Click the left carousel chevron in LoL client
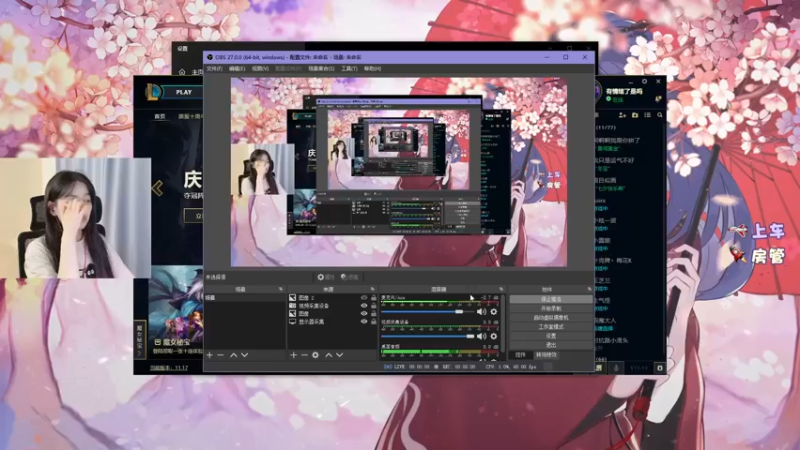The height and width of the screenshot is (450, 800). tap(157, 188)
